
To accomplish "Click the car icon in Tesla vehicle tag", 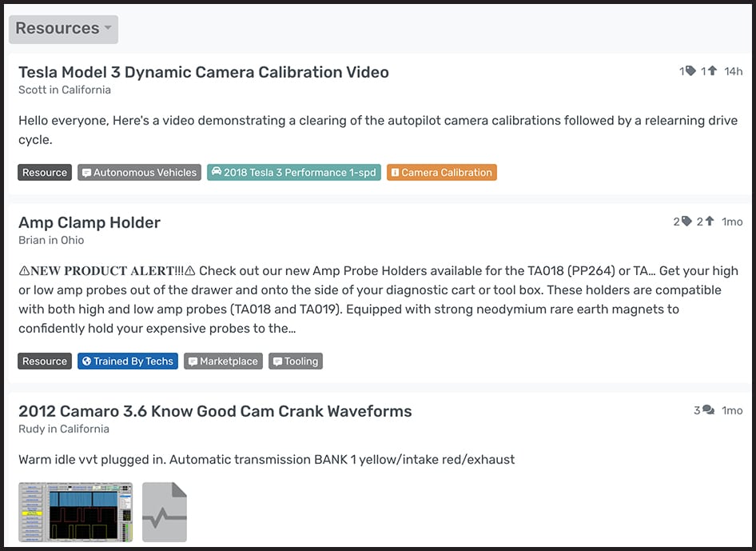I will pyautogui.click(x=217, y=172).
